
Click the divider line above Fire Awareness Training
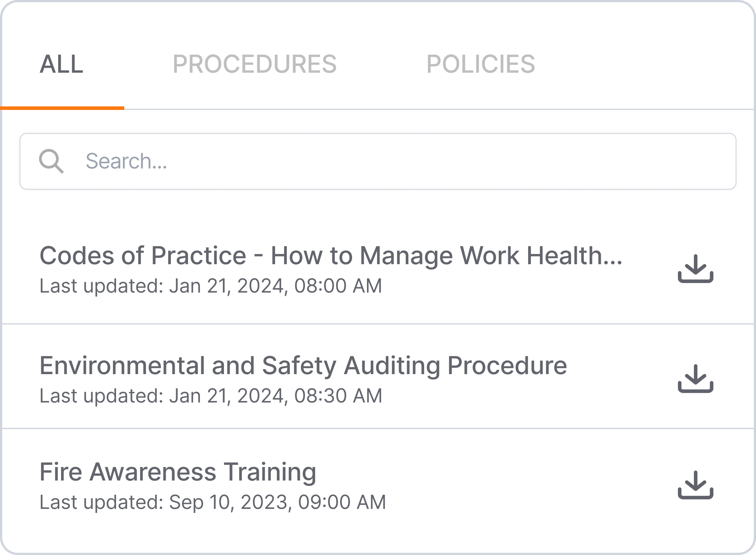click(378, 428)
